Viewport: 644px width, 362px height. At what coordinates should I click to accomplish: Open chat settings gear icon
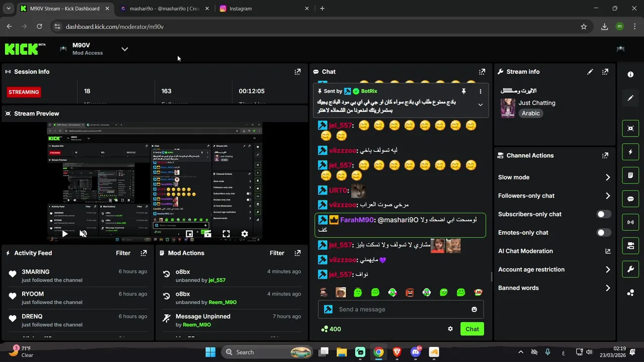(450, 329)
